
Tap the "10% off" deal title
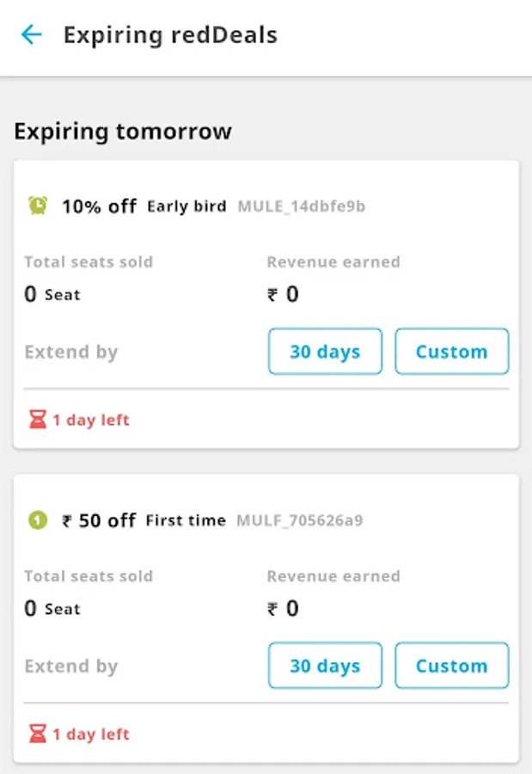[x=99, y=206]
